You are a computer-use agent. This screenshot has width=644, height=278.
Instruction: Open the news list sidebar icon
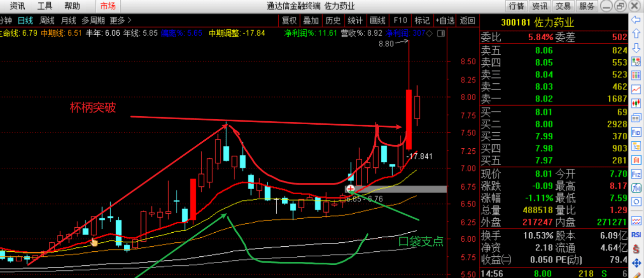(x=636, y=118)
